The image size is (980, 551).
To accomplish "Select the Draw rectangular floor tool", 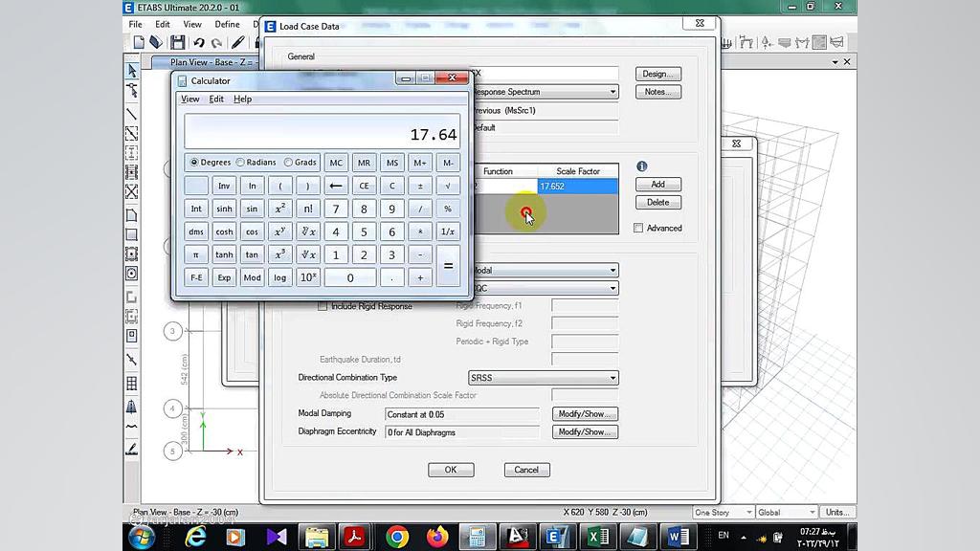I will (132, 235).
